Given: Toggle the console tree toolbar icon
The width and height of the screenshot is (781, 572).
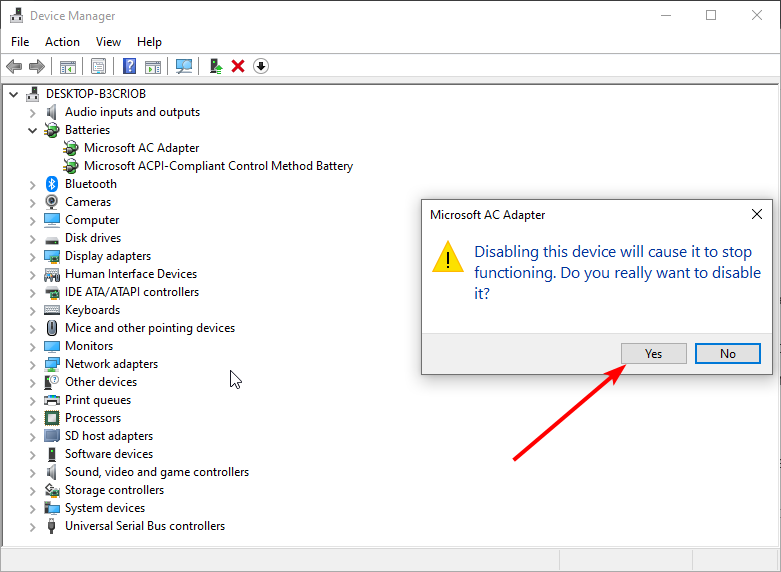Looking at the screenshot, I should [x=68, y=66].
